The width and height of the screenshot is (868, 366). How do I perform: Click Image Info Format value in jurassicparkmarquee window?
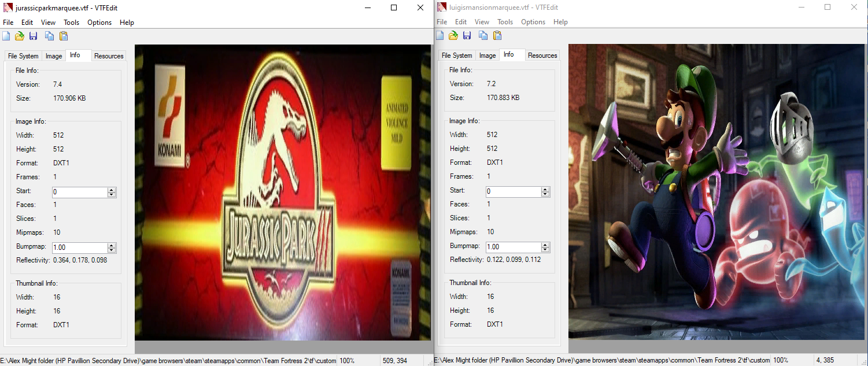[x=61, y=163]
